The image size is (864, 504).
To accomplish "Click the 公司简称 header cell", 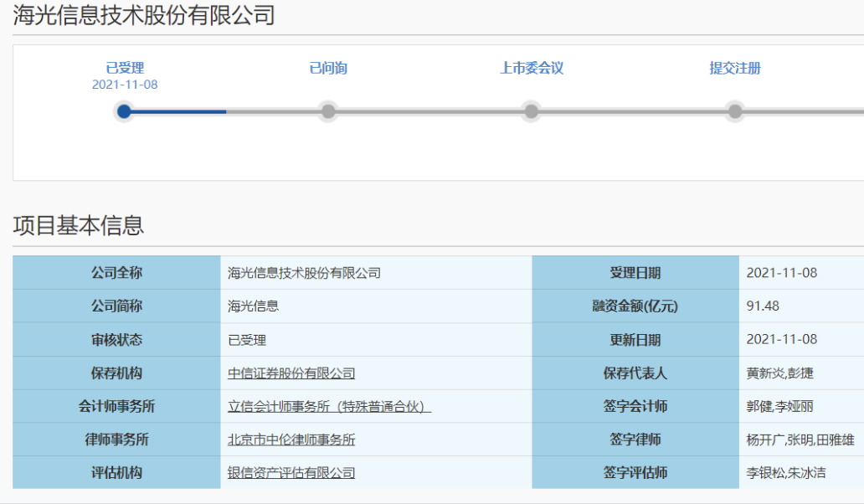I will (117, 306).
